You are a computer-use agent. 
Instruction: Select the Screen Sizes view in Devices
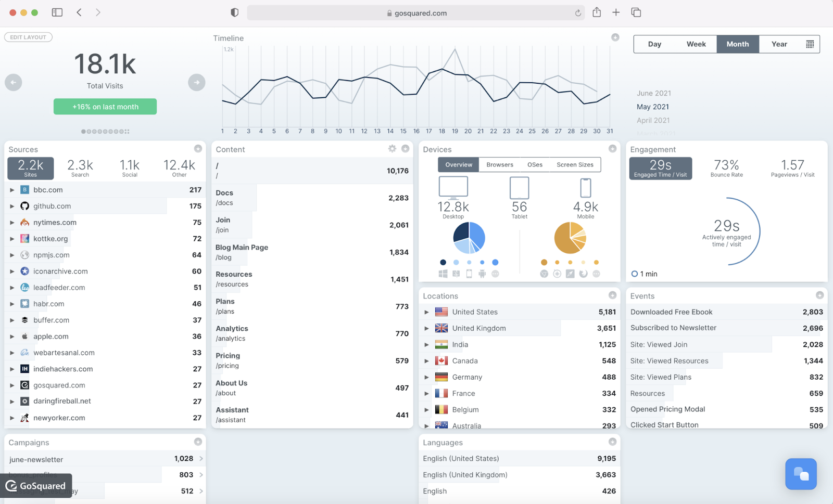[574, 164]
